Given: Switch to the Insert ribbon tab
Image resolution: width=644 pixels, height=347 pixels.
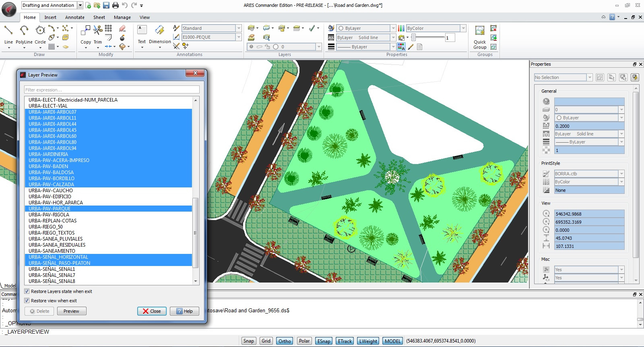Looking at the screenshot, I should (50, 17).
